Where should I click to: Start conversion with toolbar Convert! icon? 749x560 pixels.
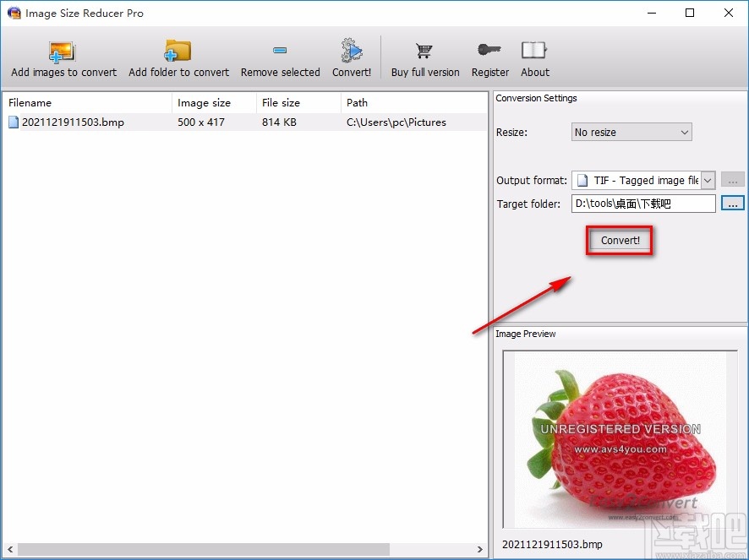pos(352,52)
